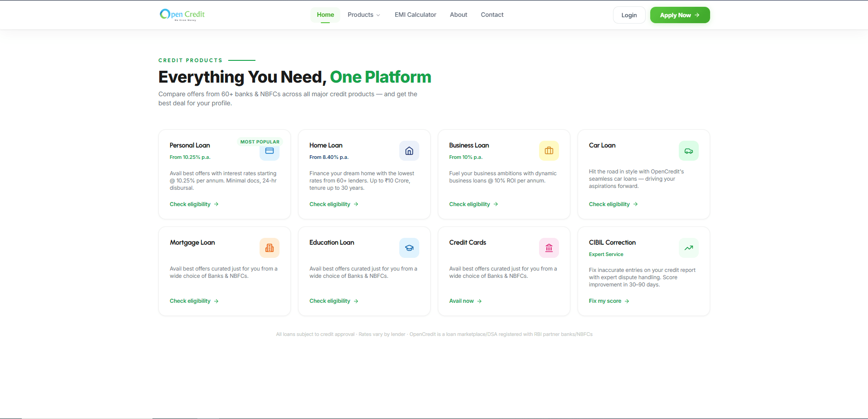Click the 'From 10% p.a.' rate text
868x419 pixels.
(466, 157)
